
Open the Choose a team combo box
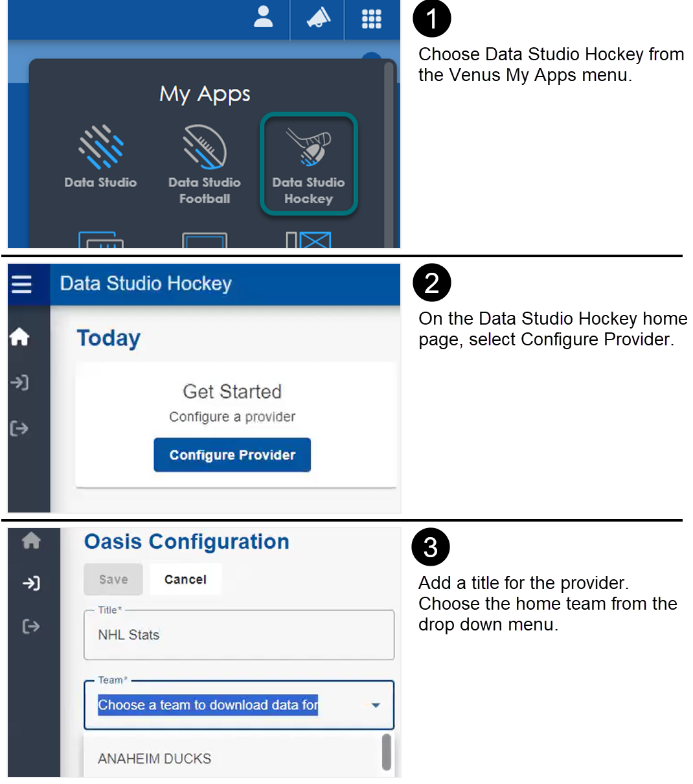[x=220, y=705]
